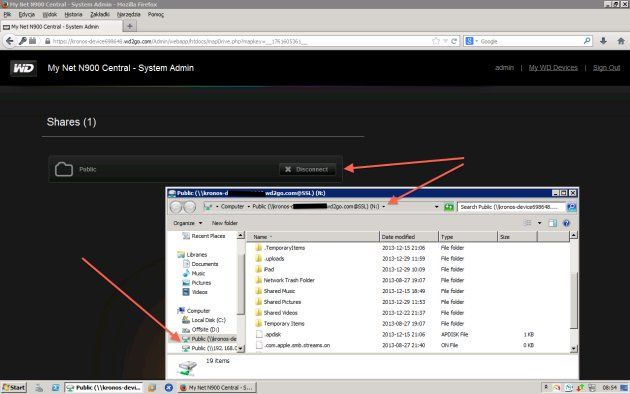
Task: Open Explorer help question mark icon
Action: point(566,223)
